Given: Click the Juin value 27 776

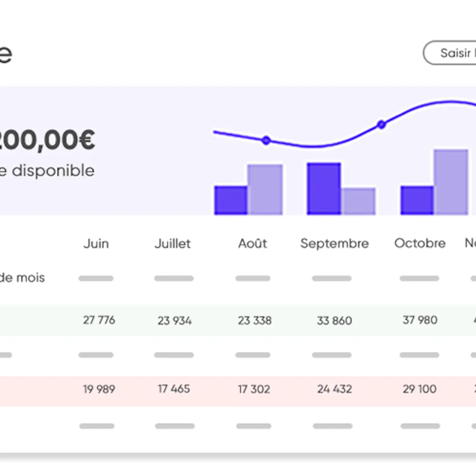Looking at the screenshot, I should pos(99,320).
